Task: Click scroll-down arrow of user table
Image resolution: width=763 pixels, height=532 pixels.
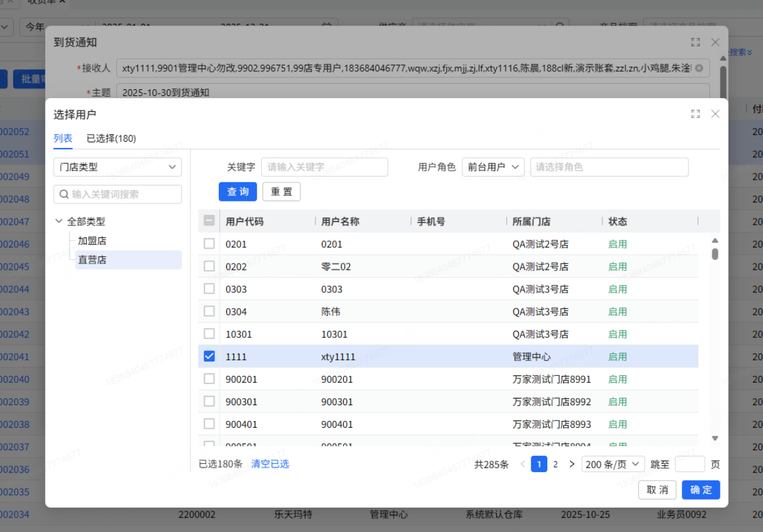Action: click(x=715, y=438)
